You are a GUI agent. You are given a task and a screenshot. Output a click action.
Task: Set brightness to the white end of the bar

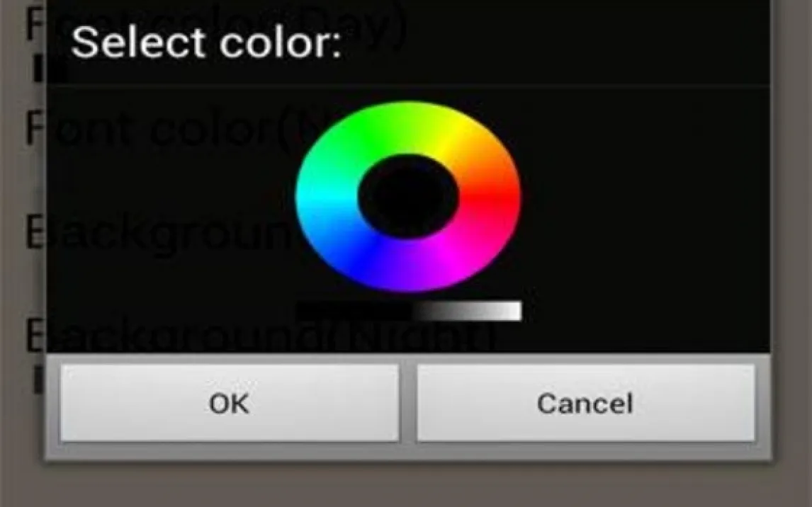pos(515,311)
